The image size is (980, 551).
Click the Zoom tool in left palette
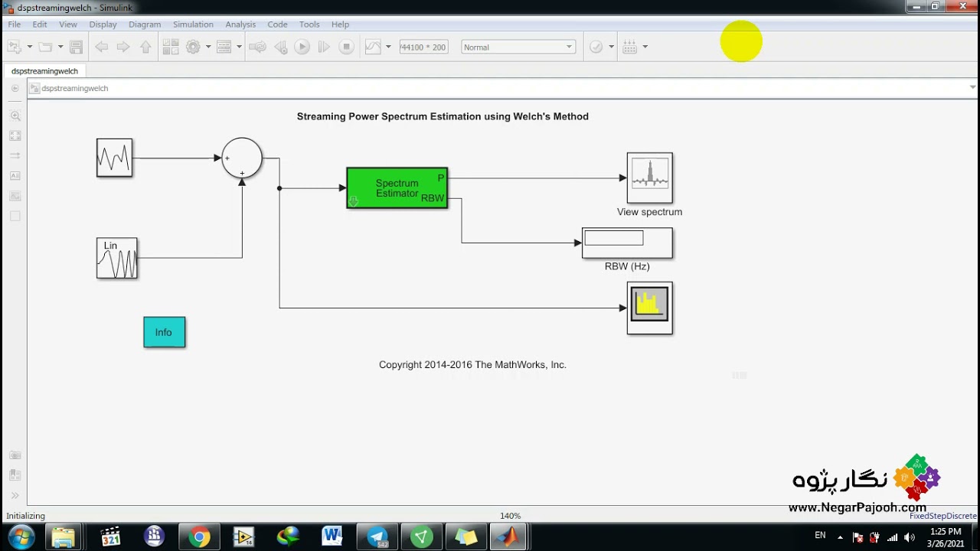point(15,116)
